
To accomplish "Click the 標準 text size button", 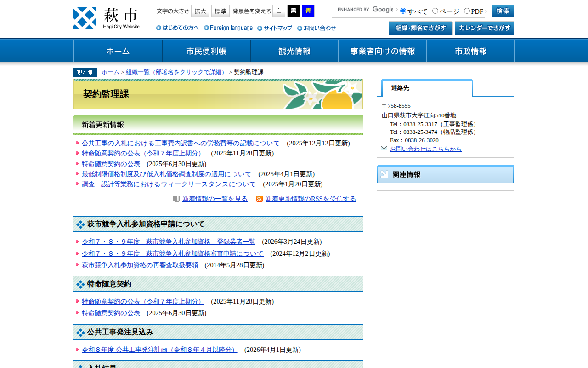I will coord(220,11).
